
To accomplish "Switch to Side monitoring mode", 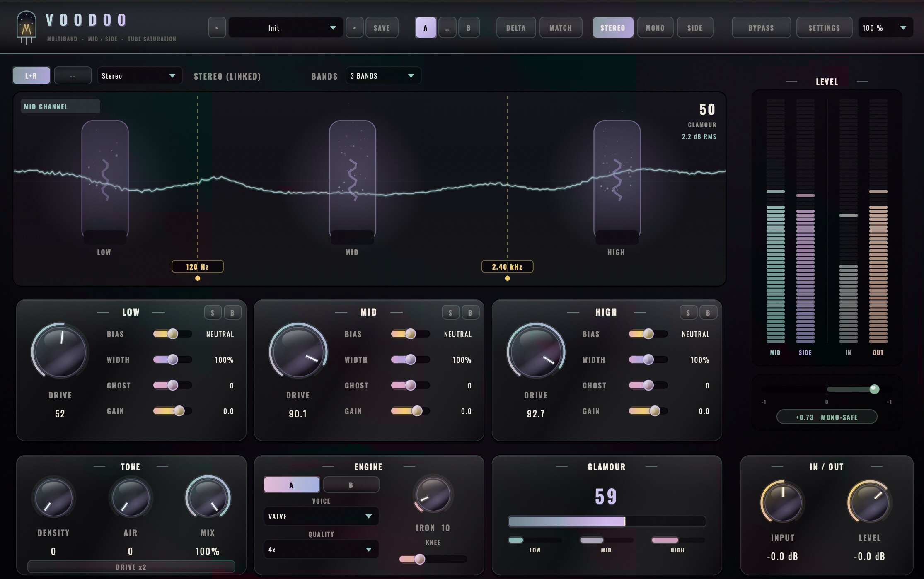I will pyautogui.click(x=695, y=28).
